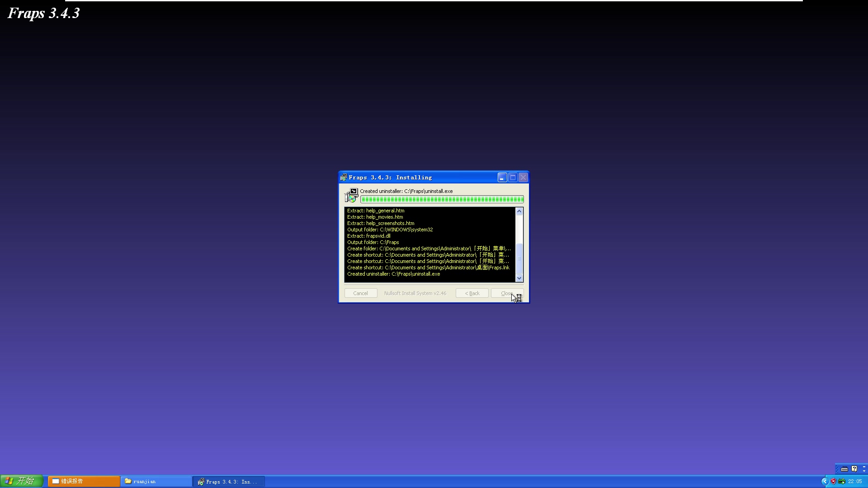Click the disabled maximize button of installer
Screen dimensions: 868x488
[x=513, y=178]
